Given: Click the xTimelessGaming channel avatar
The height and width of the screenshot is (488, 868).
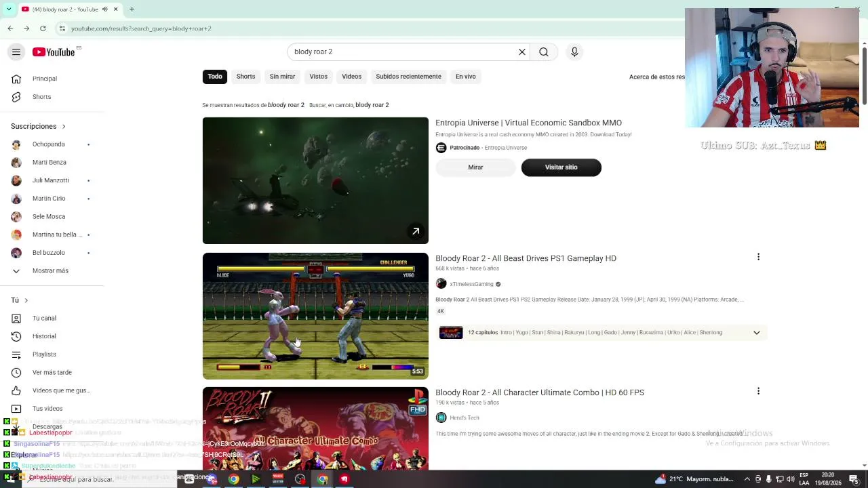Looking at the screenshot, I should [x=441, y=284].
